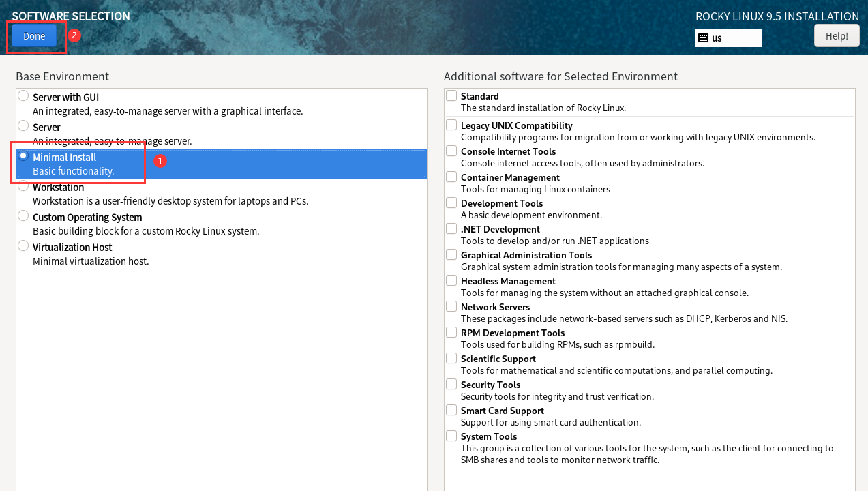Choose the Workstation radio button
The image size is (868, 491).
23,186
